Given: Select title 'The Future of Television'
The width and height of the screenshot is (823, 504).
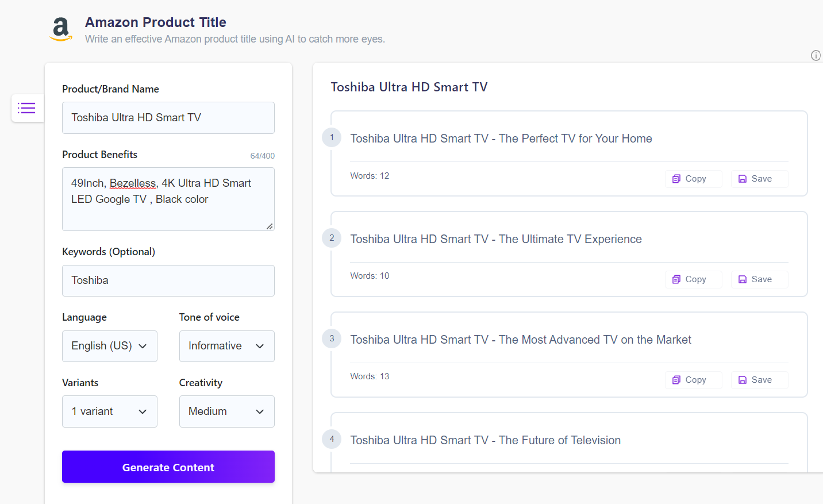Looking at the screenshot, I should tap(486, 440).
